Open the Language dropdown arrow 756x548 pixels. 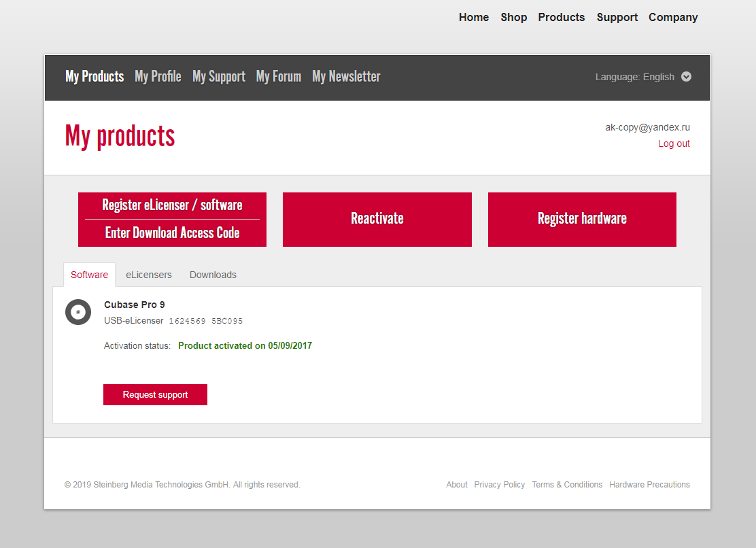click(686, 77)
